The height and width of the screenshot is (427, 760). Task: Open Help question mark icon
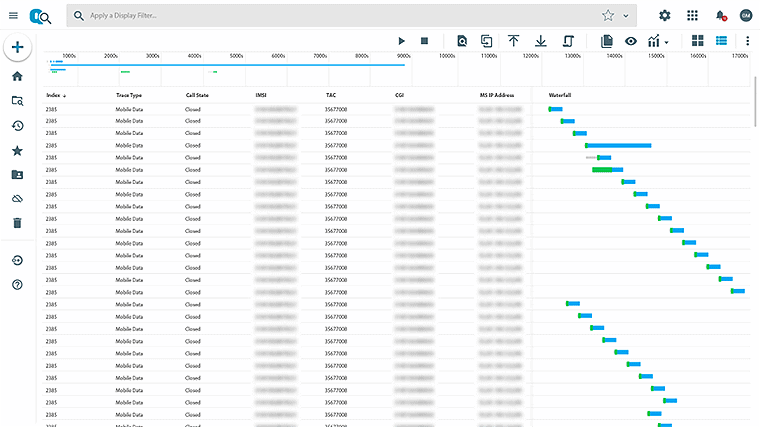17,285
